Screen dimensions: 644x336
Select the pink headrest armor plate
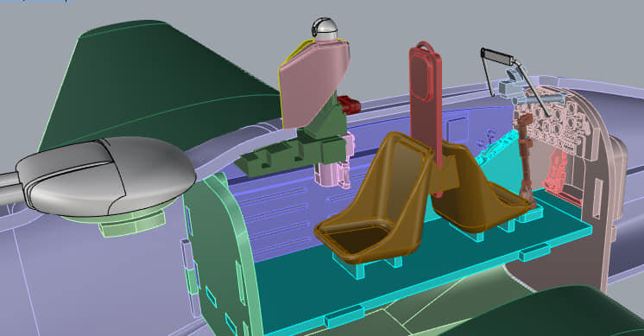314,82
